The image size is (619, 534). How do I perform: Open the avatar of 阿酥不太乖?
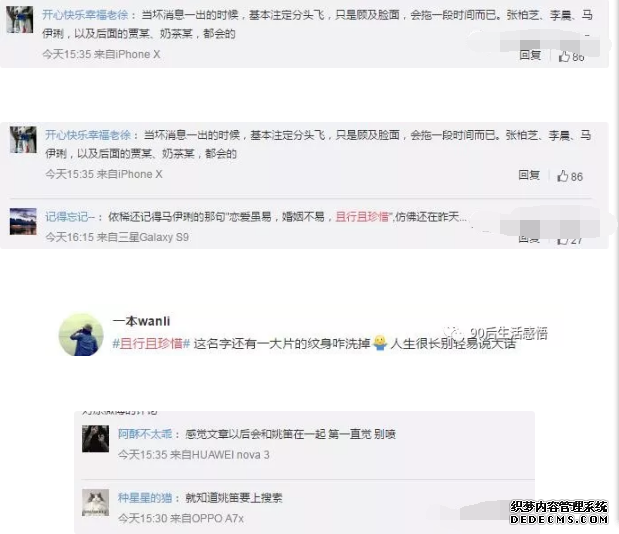(96, 438)
